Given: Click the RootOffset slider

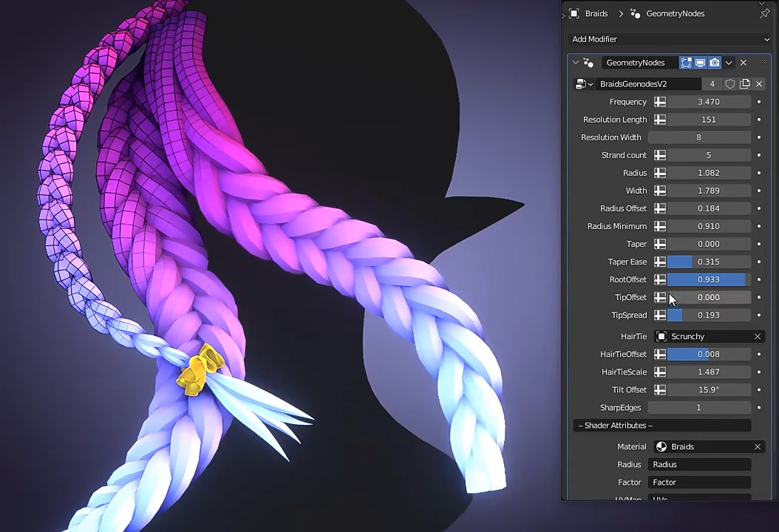Looking at the screenshot, I should [708, 279].
